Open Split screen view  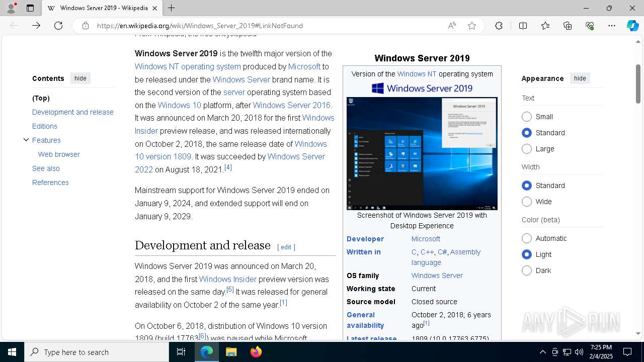(x=523, y=26)
